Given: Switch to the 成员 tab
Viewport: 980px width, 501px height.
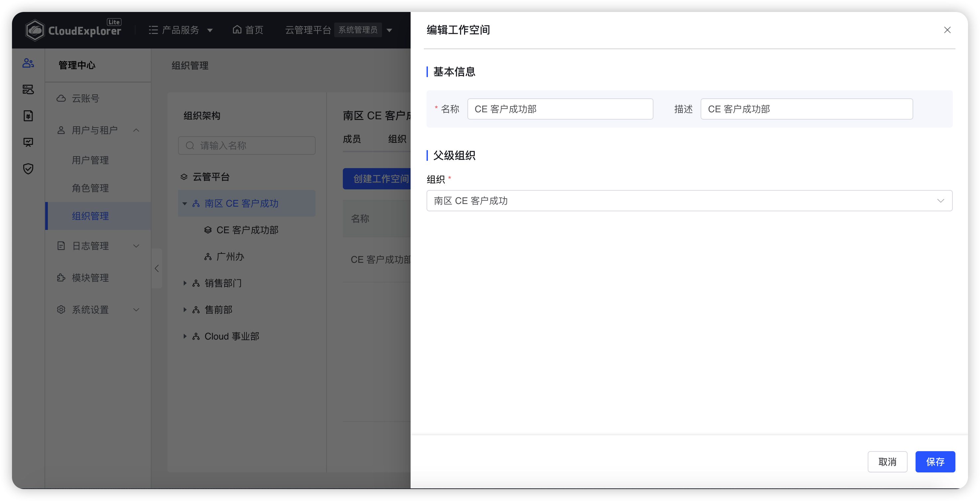Looking at the screenshot, I should tap(352, 139).
